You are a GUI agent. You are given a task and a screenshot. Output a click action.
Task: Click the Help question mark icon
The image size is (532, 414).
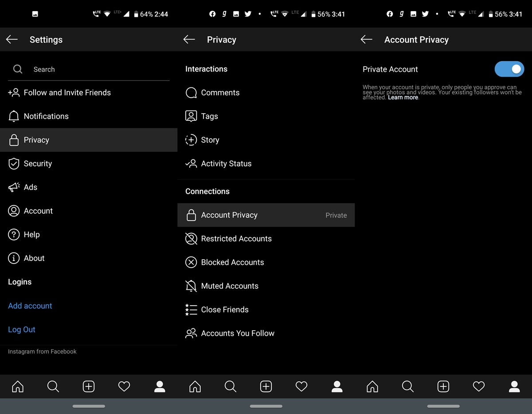click(x=14, y=234)
